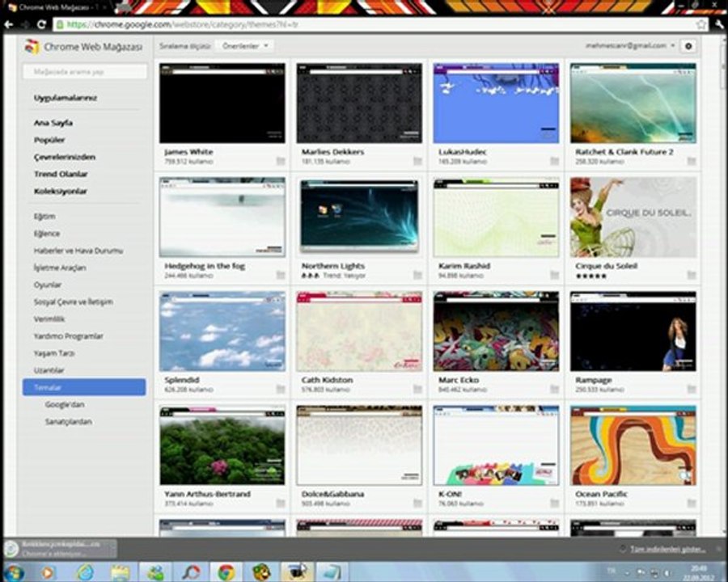Open Trend Olanlar

(x=61, y=174)
